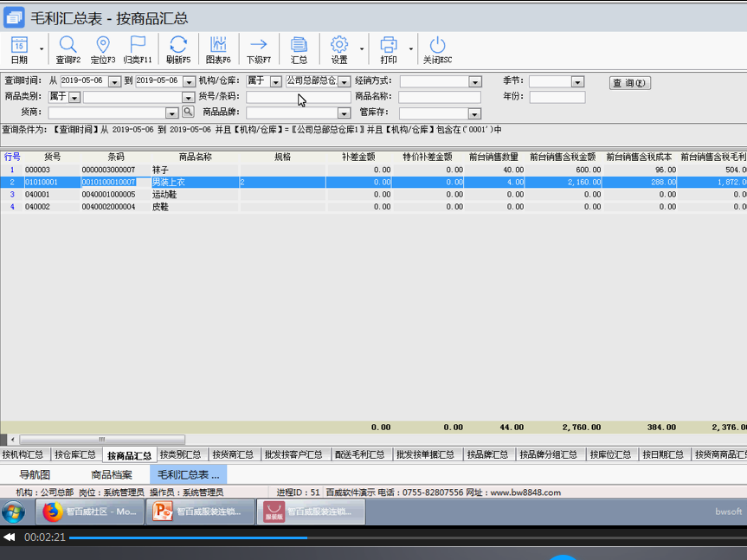747x560 pixels.
Task: Open the 经销方式 dropdown list
Action: point(474,82)
